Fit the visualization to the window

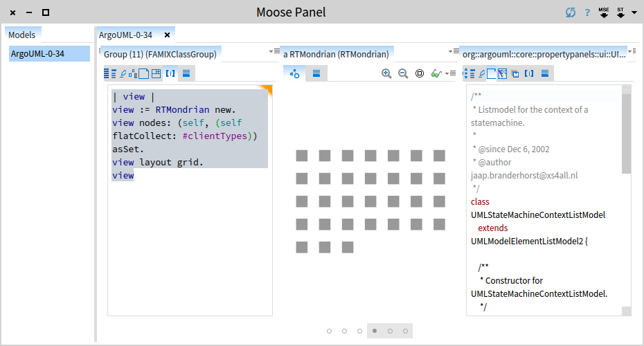[420, 73]
